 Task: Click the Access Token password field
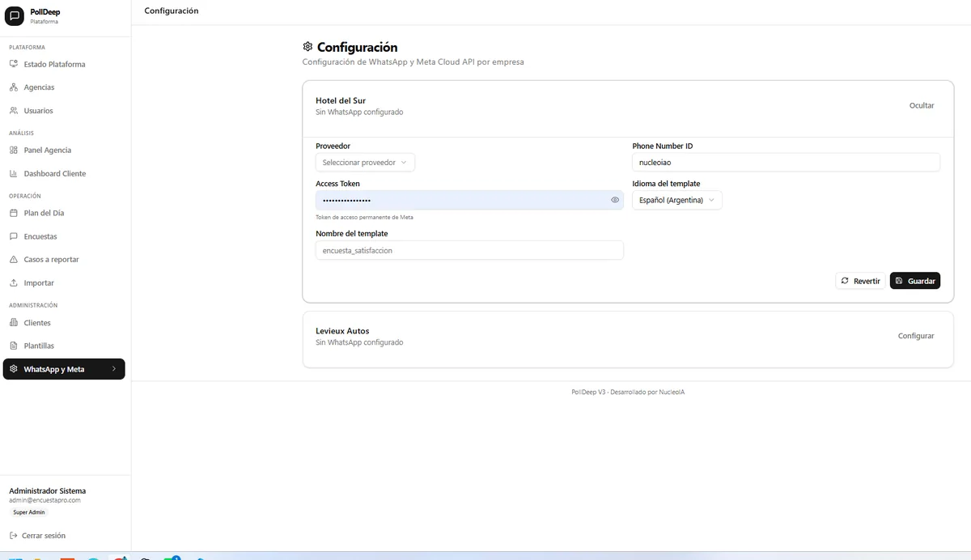[x=469, y=200]
